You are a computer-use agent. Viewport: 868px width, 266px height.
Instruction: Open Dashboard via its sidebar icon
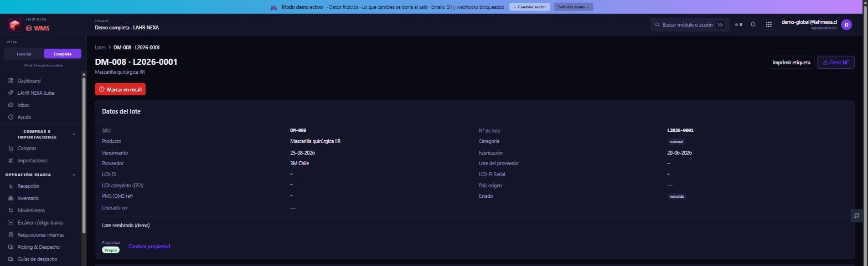(x=11, y=81)
